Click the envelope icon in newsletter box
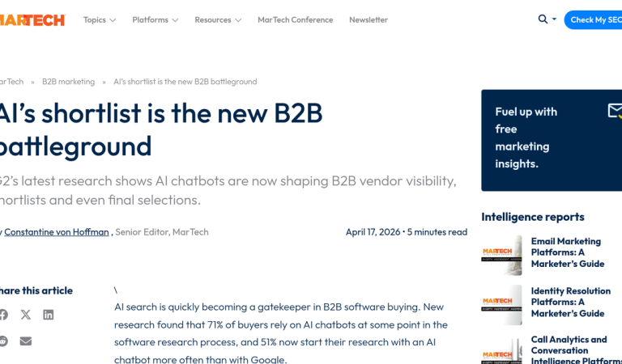The width and height of the screenshot is (622, 364). coord(615,111)
